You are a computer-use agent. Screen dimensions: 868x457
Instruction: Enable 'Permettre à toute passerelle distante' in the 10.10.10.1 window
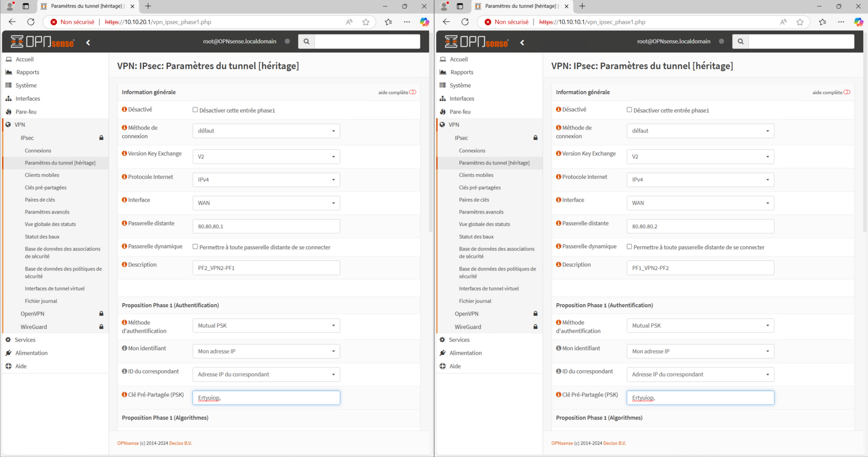coord(629,247)
